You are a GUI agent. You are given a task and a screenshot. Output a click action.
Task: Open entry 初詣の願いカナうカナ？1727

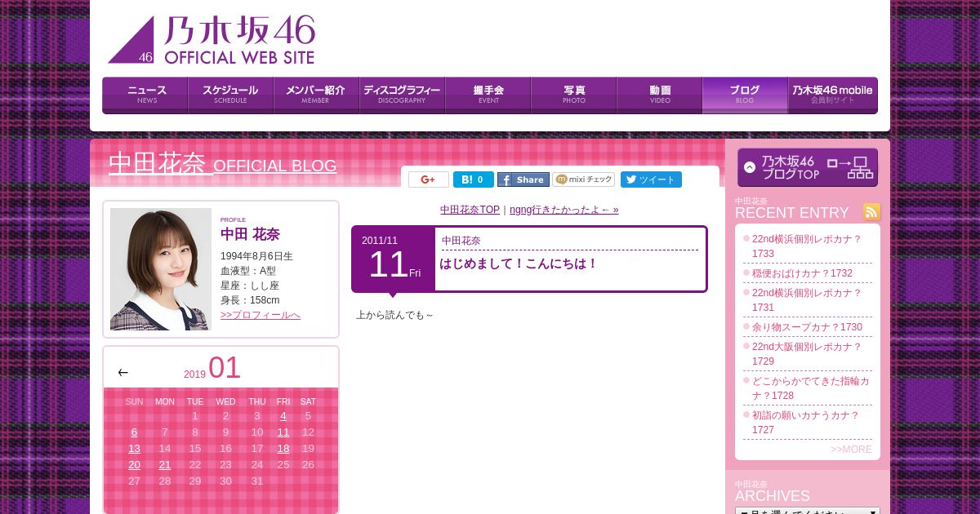tap(806, 423)
